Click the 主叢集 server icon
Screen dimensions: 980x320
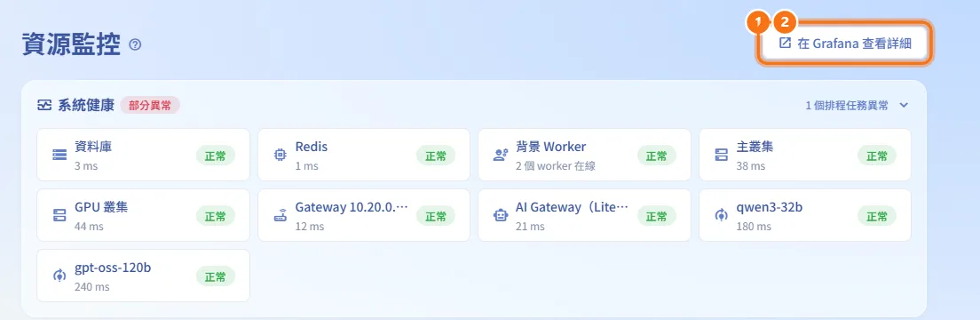point(722,155)
